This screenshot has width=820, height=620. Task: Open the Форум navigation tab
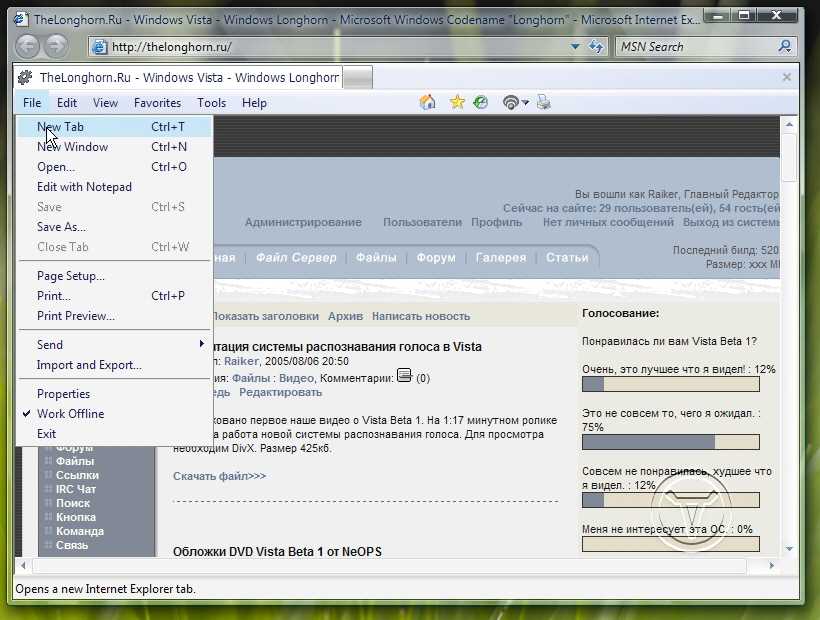436,258
